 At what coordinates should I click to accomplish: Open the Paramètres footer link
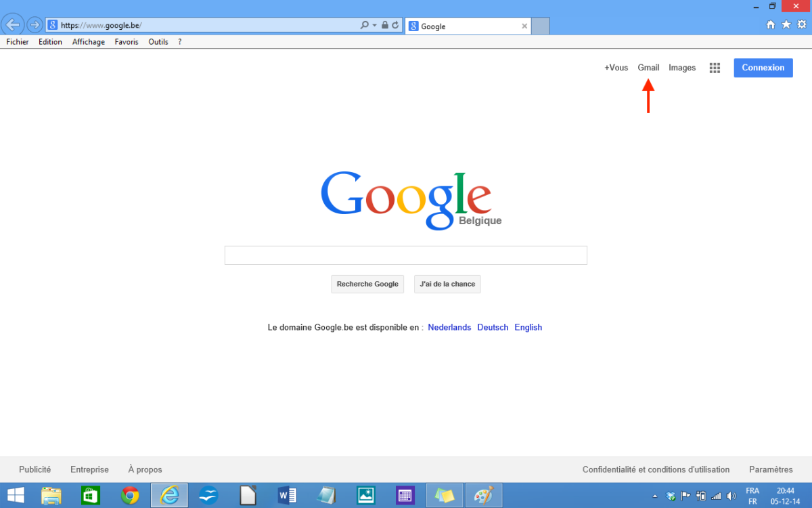771,469
